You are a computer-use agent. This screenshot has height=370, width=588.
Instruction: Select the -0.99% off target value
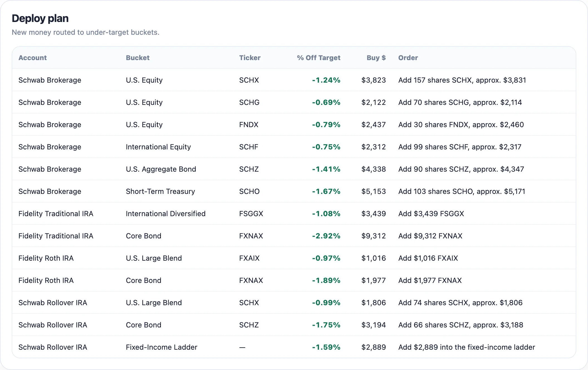click(x=326, y=303)
